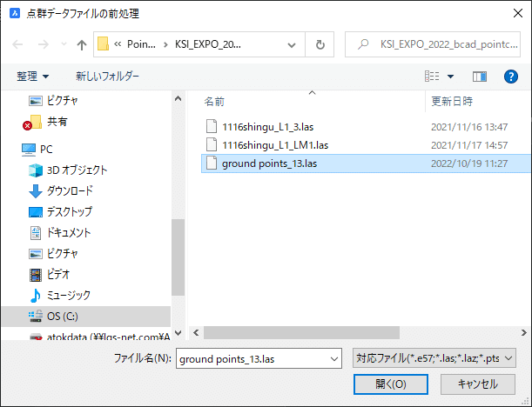The image size is (532, 407).
Task: Go back with the left arrow
Action: (17, 44)
